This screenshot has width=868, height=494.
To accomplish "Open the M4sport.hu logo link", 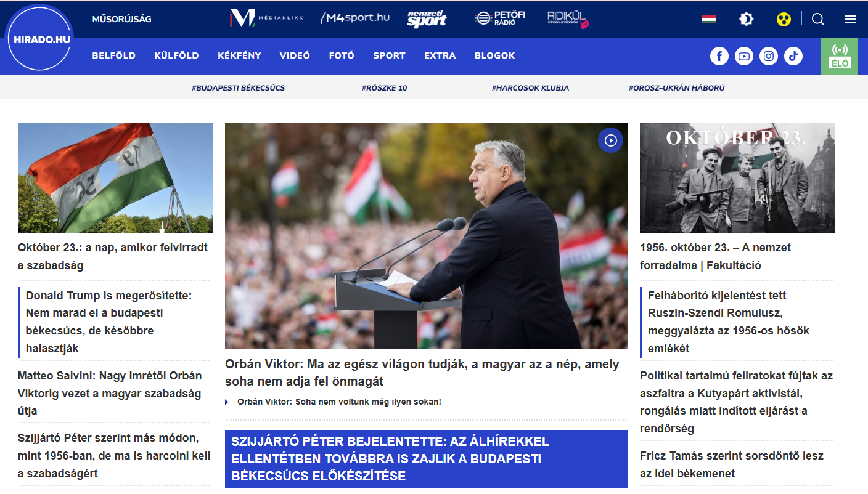I will (x=355, y=18).
